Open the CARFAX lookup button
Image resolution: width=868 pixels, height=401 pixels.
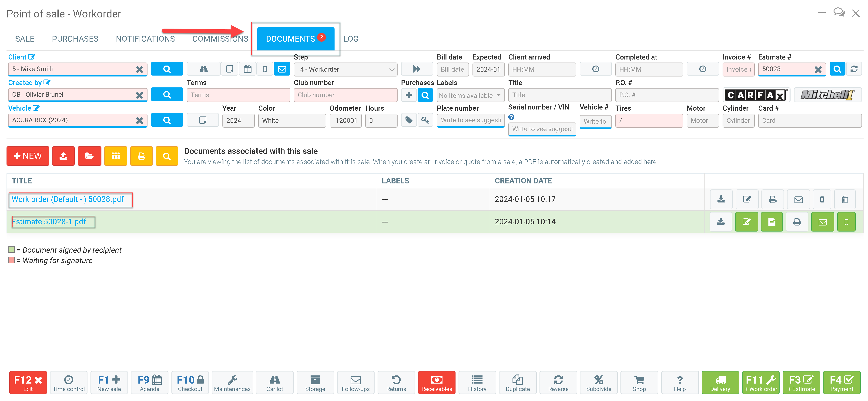[x=756, y=95]
